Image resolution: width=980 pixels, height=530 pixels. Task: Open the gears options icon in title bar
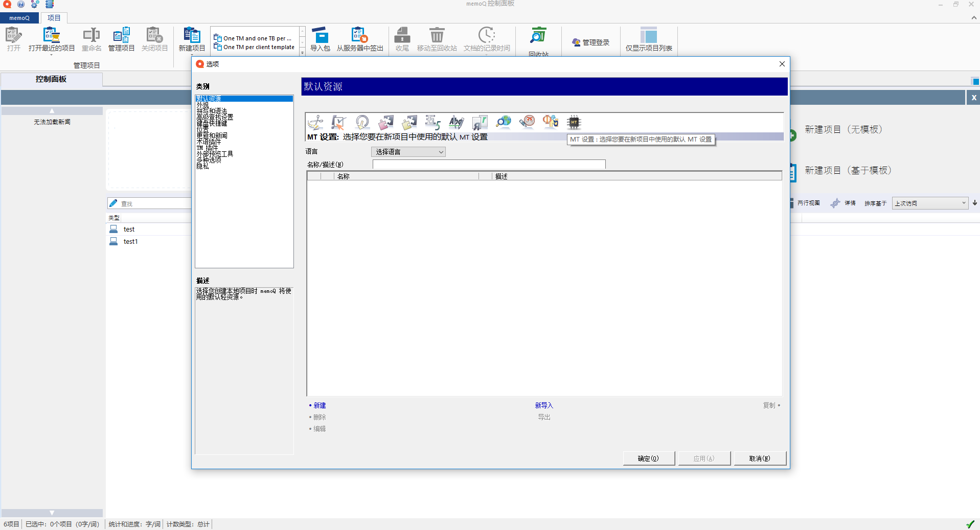[x=35, y=4]
